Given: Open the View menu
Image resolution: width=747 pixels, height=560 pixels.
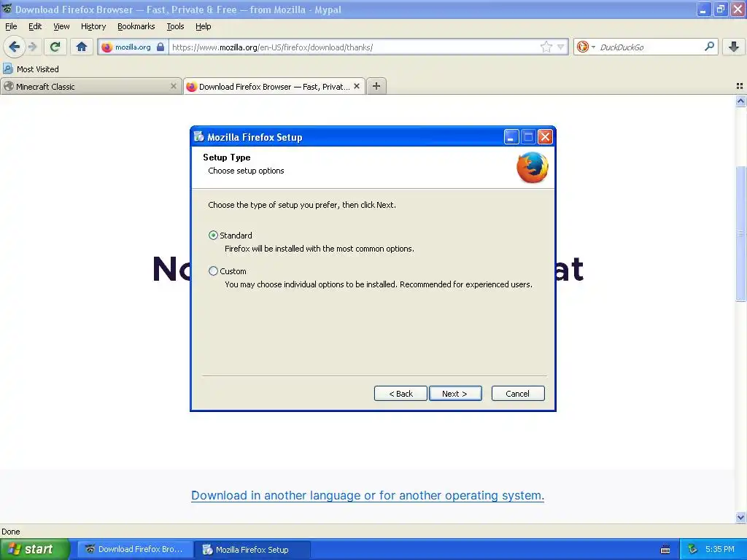Looking at the screenshot, I should tap(61, 26).
